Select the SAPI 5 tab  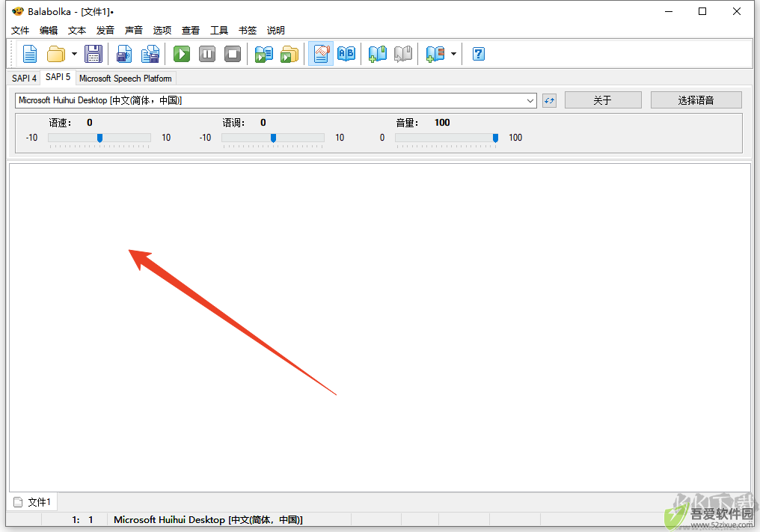click(58, 77)
